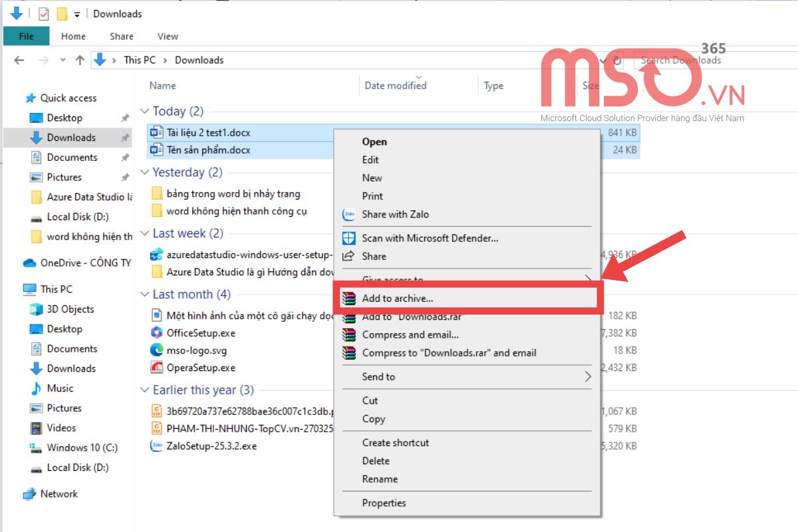Click the word không hiện thanh công cụ folder icon
The height and width of the screenshot is (532, 798).
pyautogui.click(x=157, y=211)
